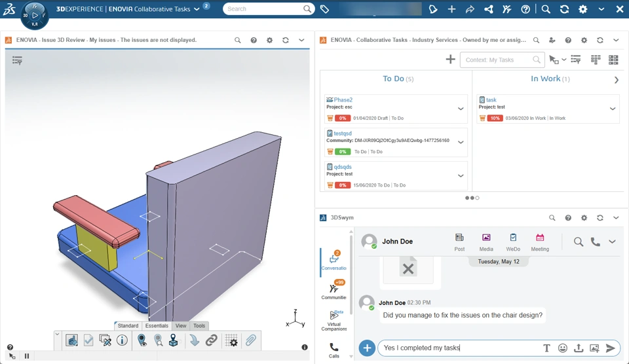Open the tasks filter list icon
Viewport: 629px width, 364px height.
click(576, 60)
